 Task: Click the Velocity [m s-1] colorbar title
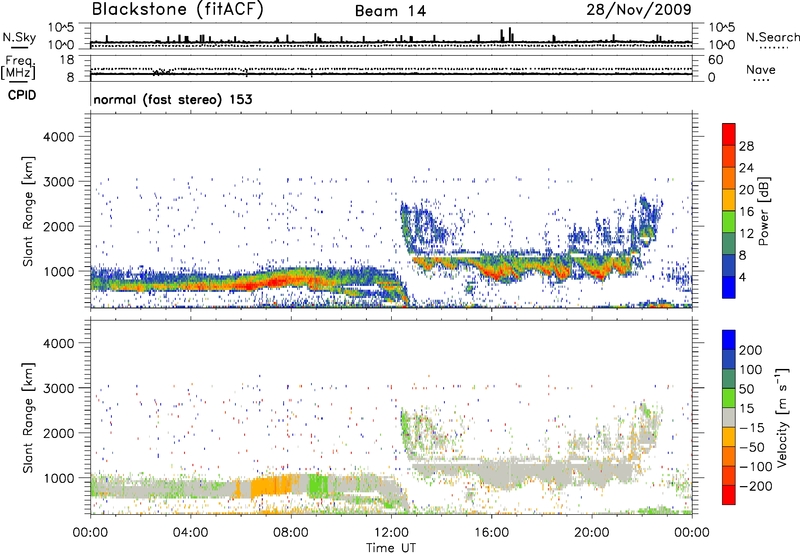click(x=782, y=417)
